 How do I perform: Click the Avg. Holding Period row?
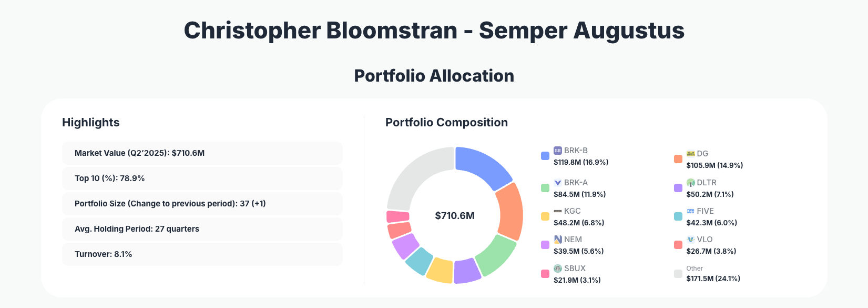(202, 229)
